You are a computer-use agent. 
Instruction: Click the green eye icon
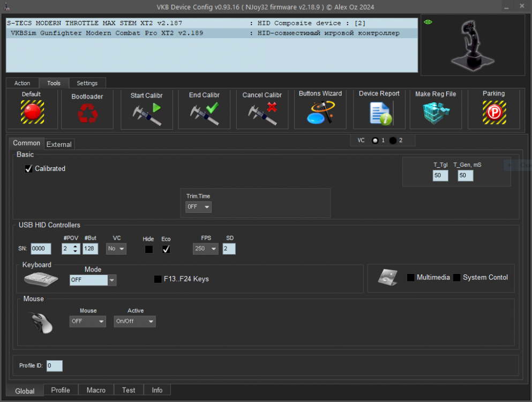428,22
